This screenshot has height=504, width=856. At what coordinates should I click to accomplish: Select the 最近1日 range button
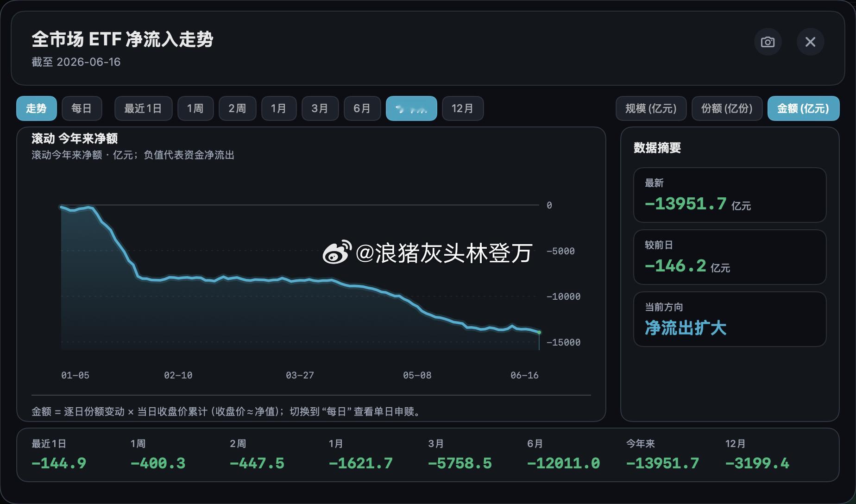click(143, 108)
